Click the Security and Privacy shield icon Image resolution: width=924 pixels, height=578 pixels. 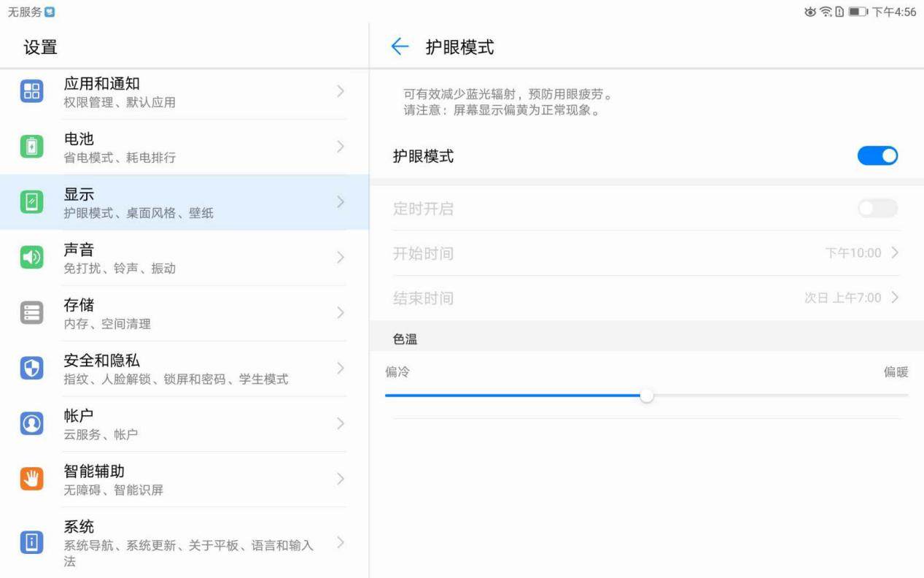pos(31,369)
